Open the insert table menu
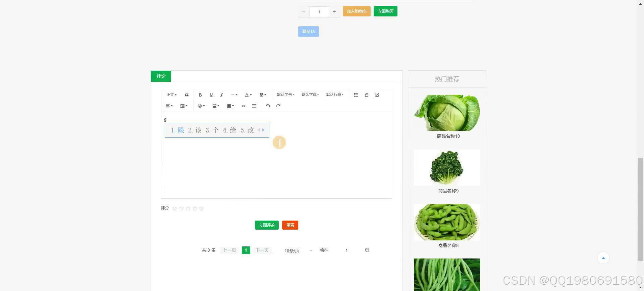This screenshot has width=644, height=291. tap(230, 106)
